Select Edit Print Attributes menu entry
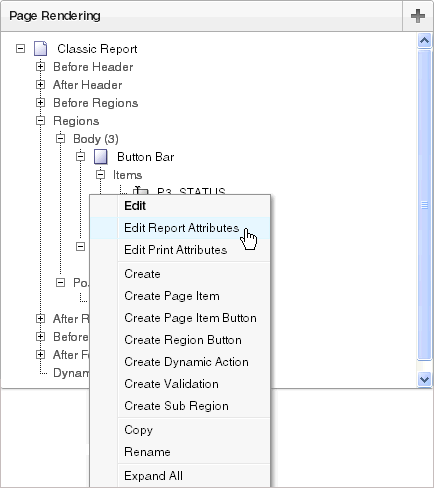The image size is (434, 488). coord(180,250)
